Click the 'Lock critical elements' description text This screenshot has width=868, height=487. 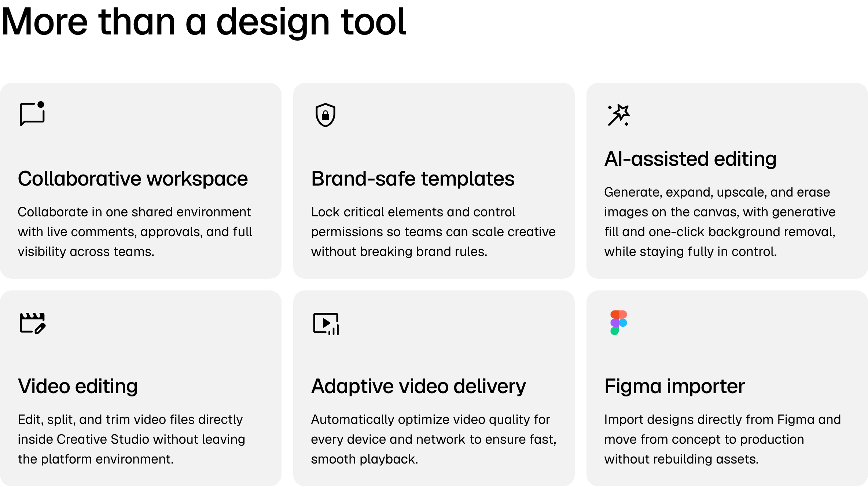[433, 232]
